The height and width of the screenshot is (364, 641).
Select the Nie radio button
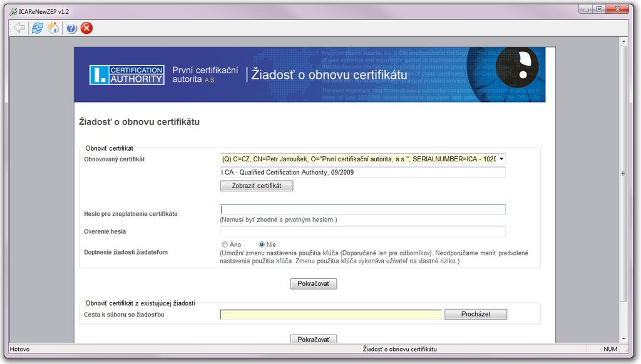pos(262,245)
